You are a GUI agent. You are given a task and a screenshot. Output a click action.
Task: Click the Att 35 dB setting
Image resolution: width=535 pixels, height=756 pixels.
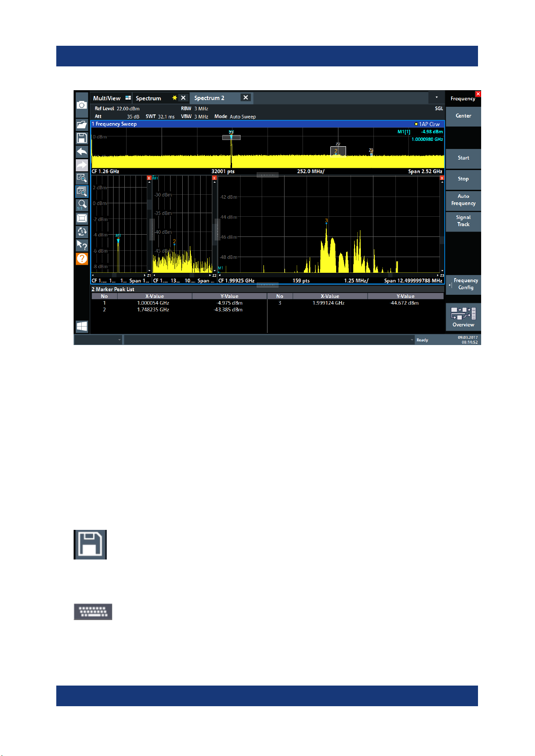point(117,117)
